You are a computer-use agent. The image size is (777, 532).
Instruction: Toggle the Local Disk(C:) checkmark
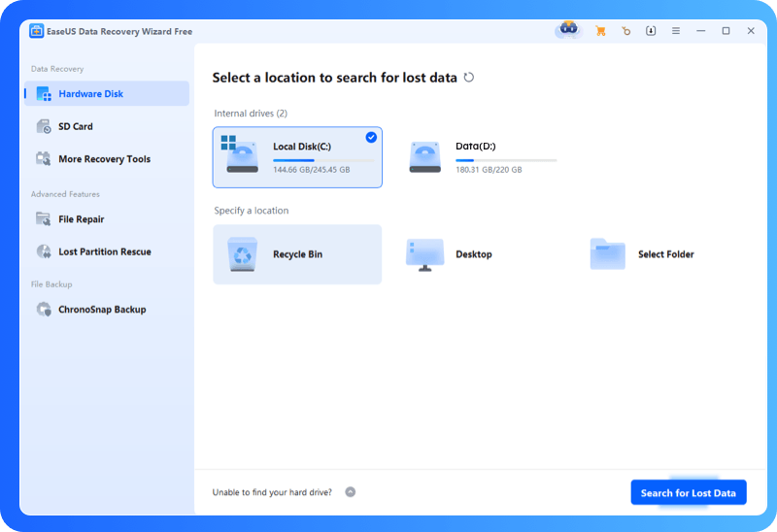coord(371,137)
